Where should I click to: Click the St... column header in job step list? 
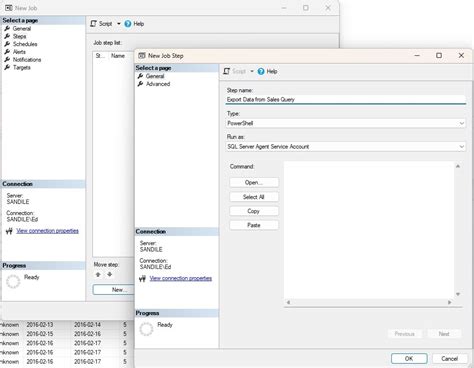coord(100,56)
